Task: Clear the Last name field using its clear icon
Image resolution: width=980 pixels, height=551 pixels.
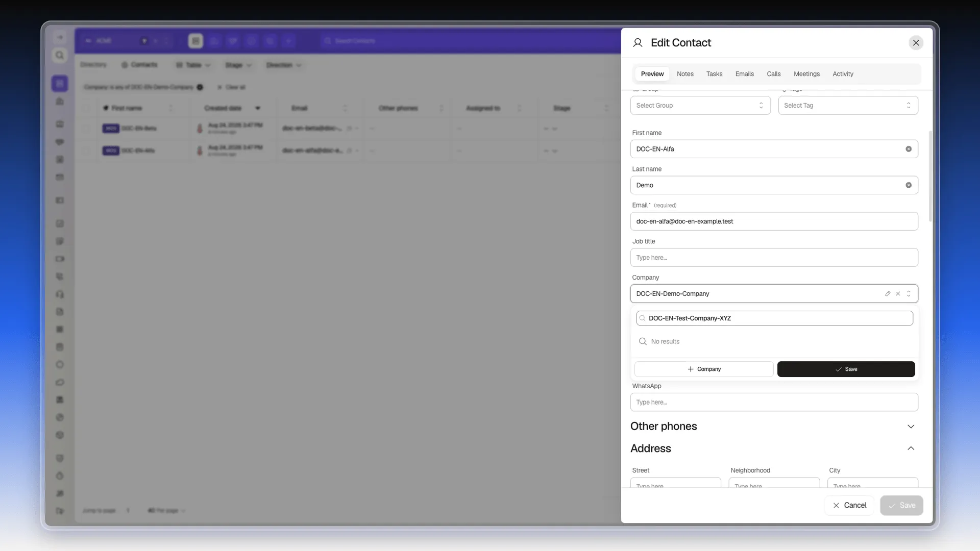Action: [x=909, y=185]
